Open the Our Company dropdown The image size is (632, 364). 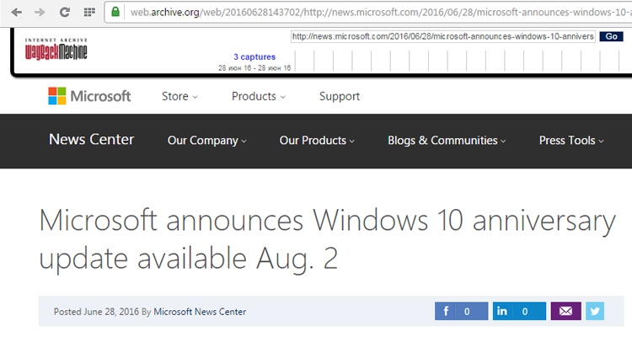[207, 141]
